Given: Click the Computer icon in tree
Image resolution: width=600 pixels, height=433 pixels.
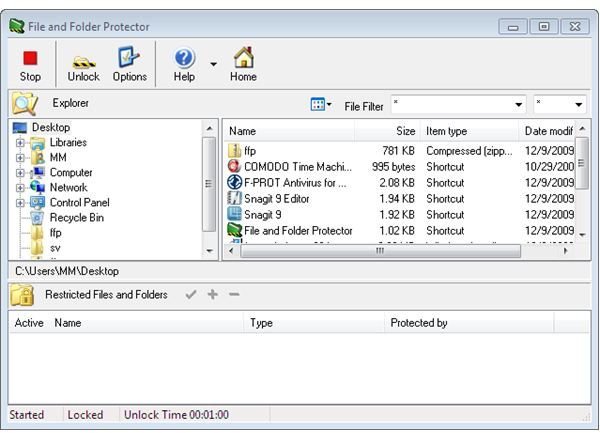Looking at the screenshot, I should click(x=38, y=173).
